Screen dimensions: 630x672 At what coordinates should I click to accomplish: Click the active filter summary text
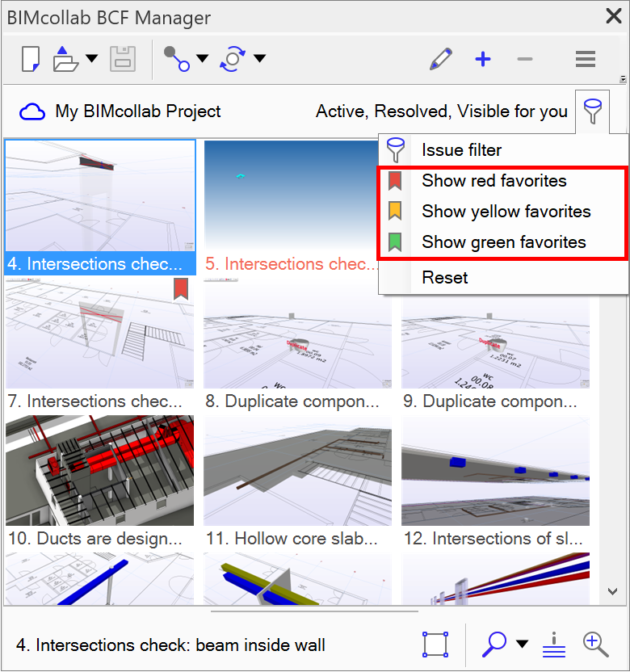click(x=442, y=111)
